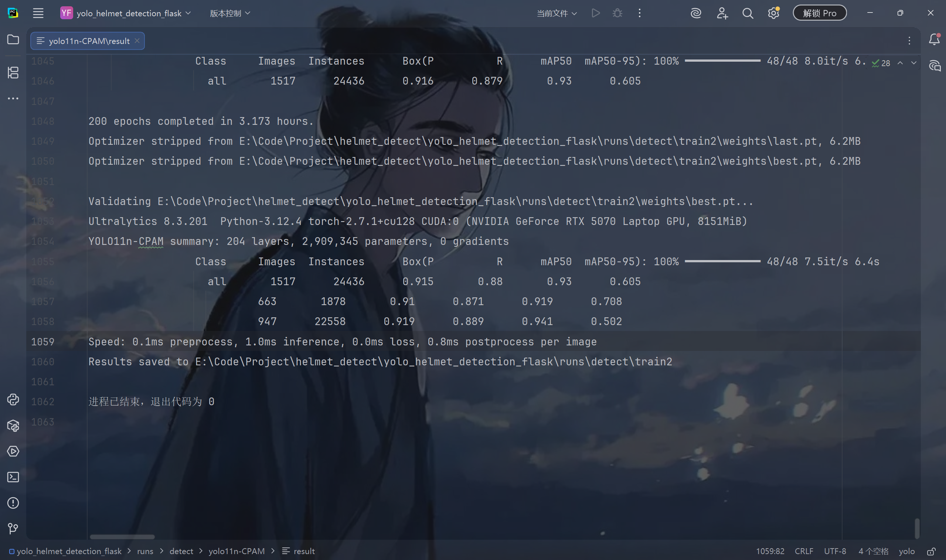Click the value 22558 in line 1058
Viewport: 946px width, 560px height.
(x=330, y=321)
